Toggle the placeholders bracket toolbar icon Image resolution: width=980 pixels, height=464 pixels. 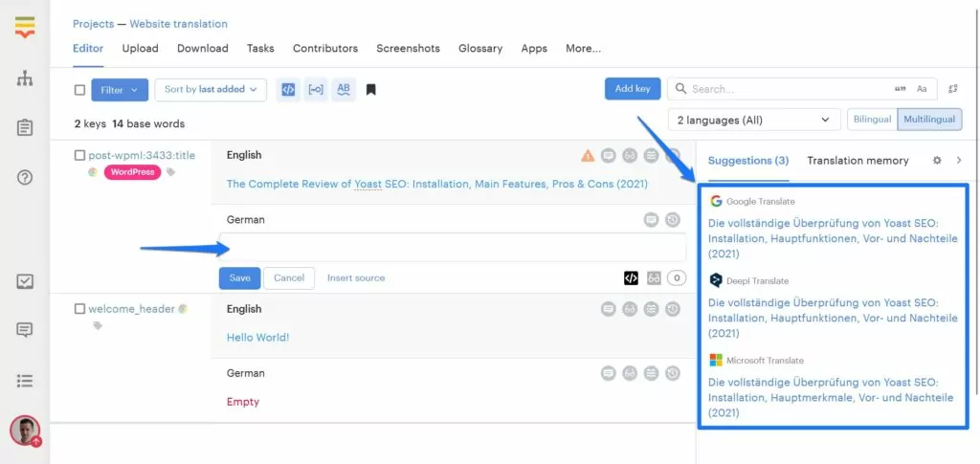316,89
